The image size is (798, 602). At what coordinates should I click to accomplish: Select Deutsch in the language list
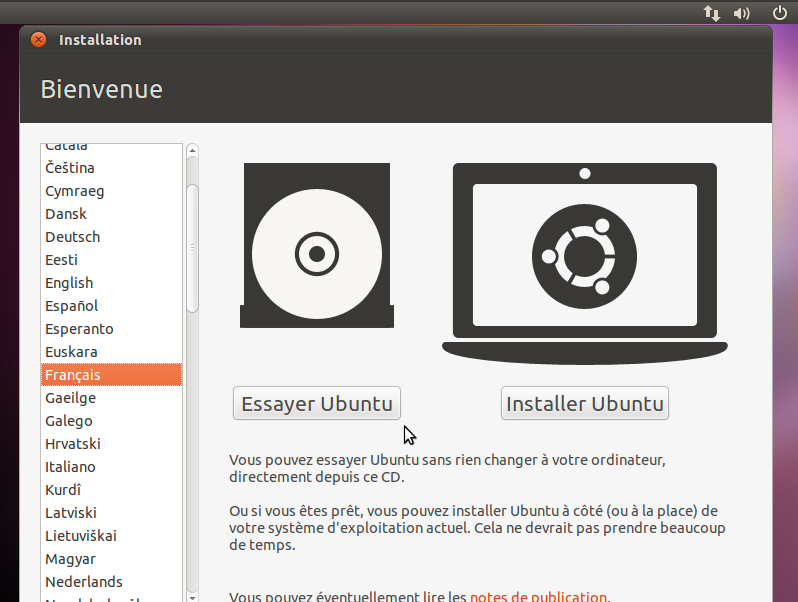click(x=72, y=237)
